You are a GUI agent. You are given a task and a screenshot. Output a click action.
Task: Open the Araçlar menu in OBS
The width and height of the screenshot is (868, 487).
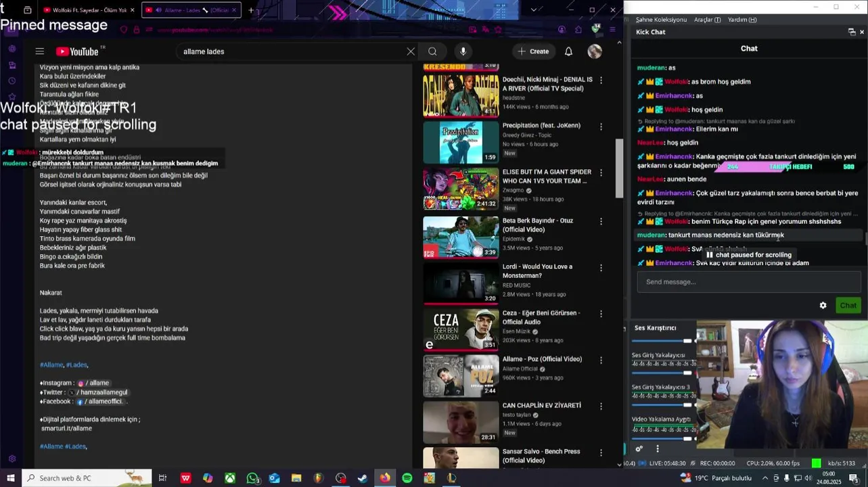707,20
